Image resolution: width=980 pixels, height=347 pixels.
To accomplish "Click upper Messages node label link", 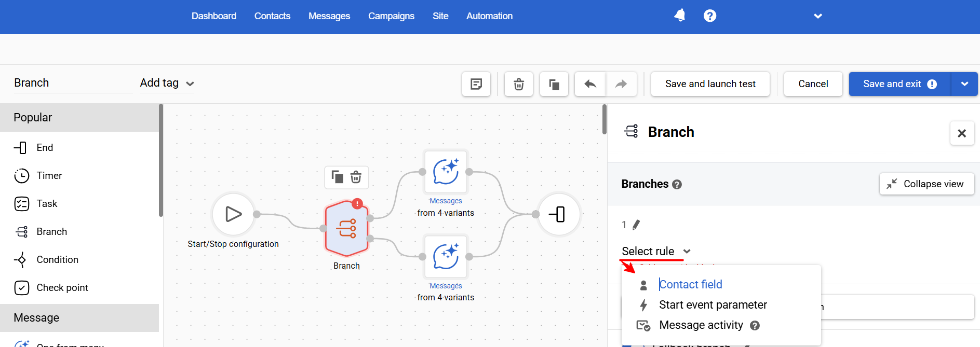I will point(446,201).
